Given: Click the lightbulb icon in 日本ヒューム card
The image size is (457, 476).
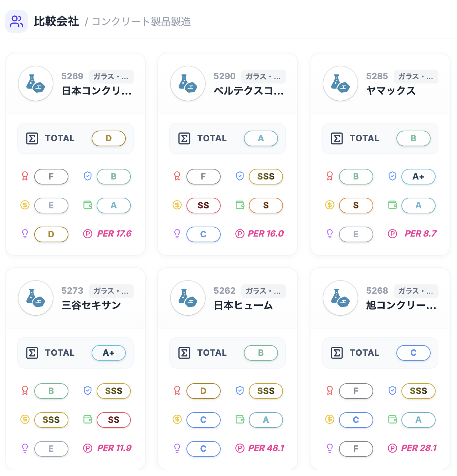Looking at the screenshot, I should click(177, 448).
